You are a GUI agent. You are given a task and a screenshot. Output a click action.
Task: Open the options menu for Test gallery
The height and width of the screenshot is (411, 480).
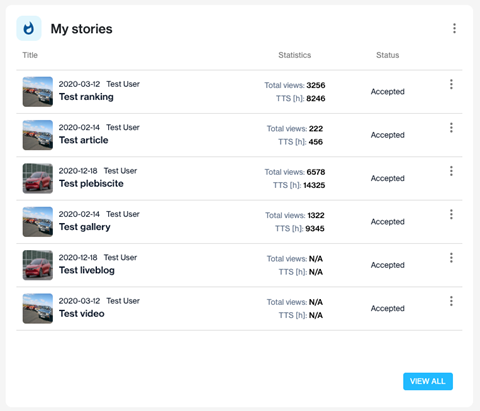(451, 214)
